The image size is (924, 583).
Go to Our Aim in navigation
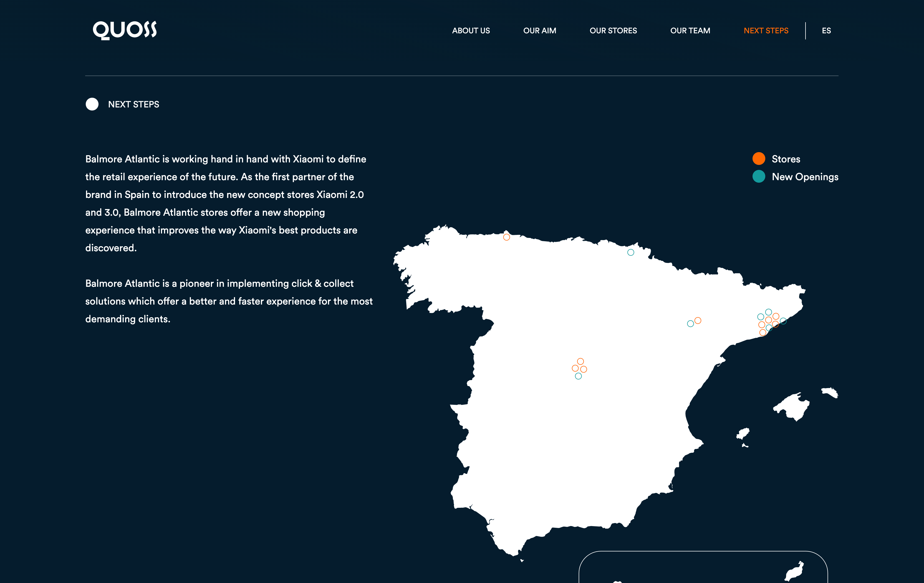pyautogui.click(x=539, y=31)
